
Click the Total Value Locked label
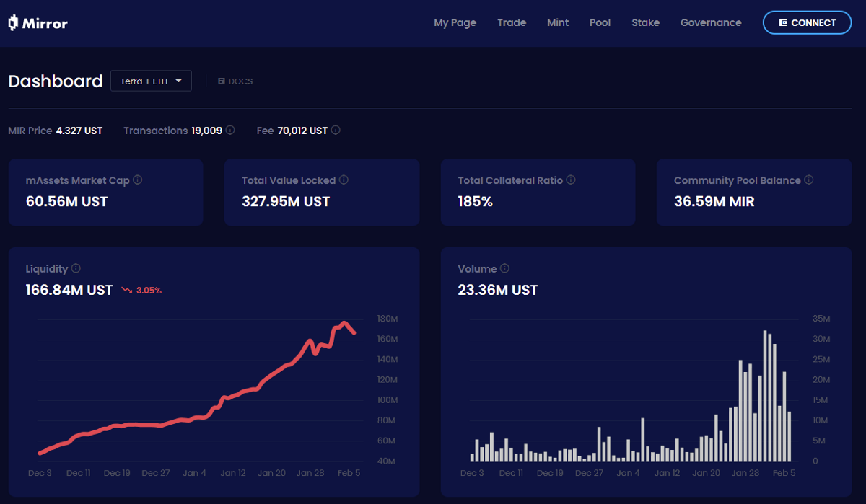[x=289, y=180]
